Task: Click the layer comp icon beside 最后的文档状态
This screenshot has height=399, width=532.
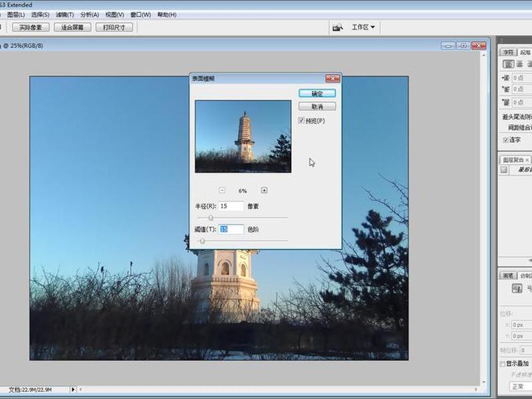Action: click(504, 170)
